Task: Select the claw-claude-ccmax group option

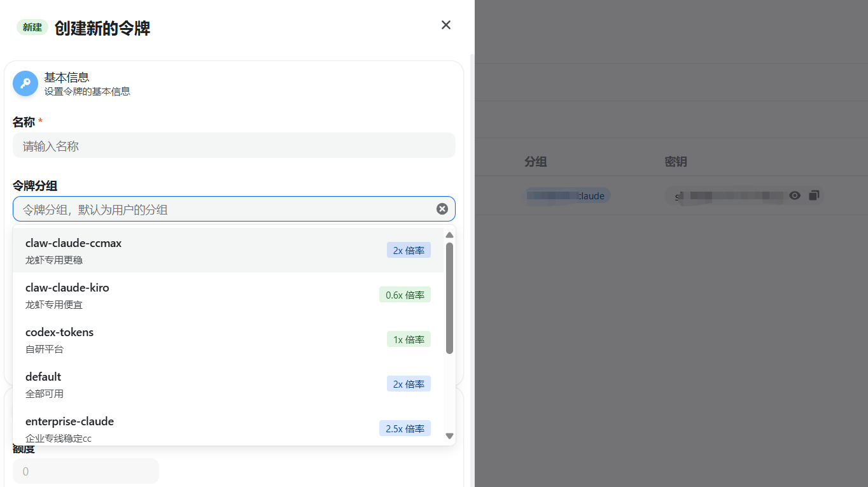Action: coord(228,250)
